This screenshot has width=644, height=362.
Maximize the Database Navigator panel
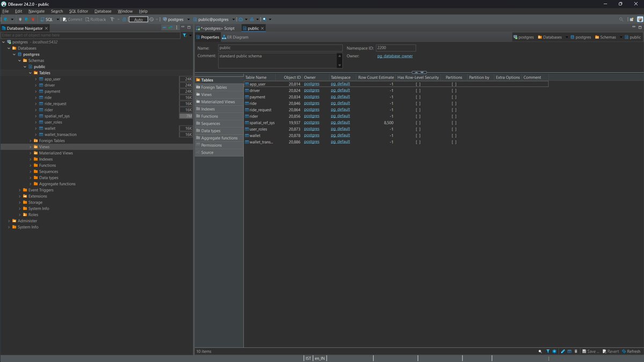point(189,28)
